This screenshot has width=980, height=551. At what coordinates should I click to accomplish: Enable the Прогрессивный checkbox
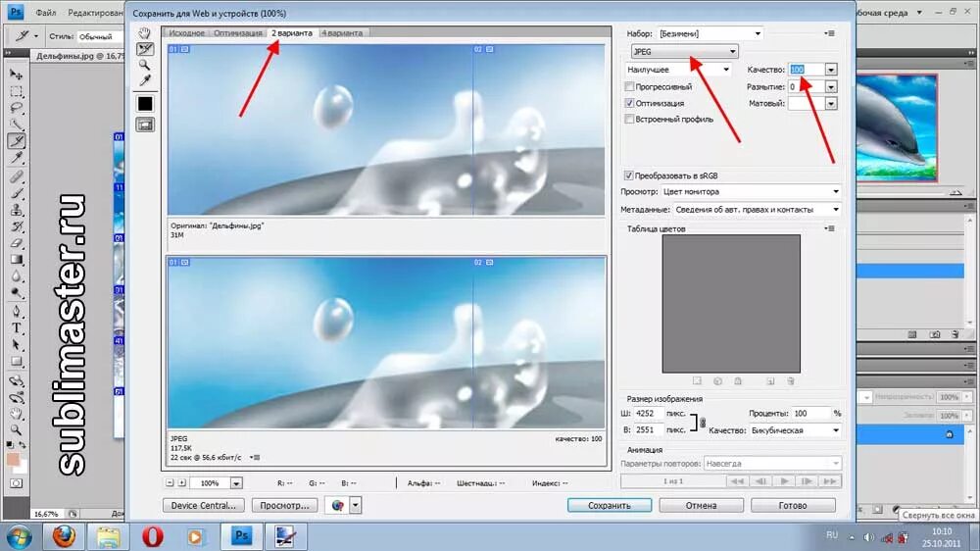(x=629, y=87)
